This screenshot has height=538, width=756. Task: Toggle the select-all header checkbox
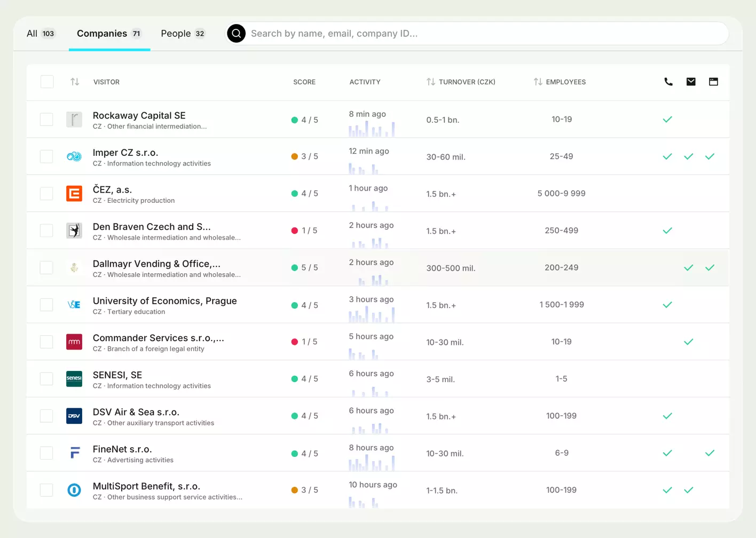coord(47,82)
